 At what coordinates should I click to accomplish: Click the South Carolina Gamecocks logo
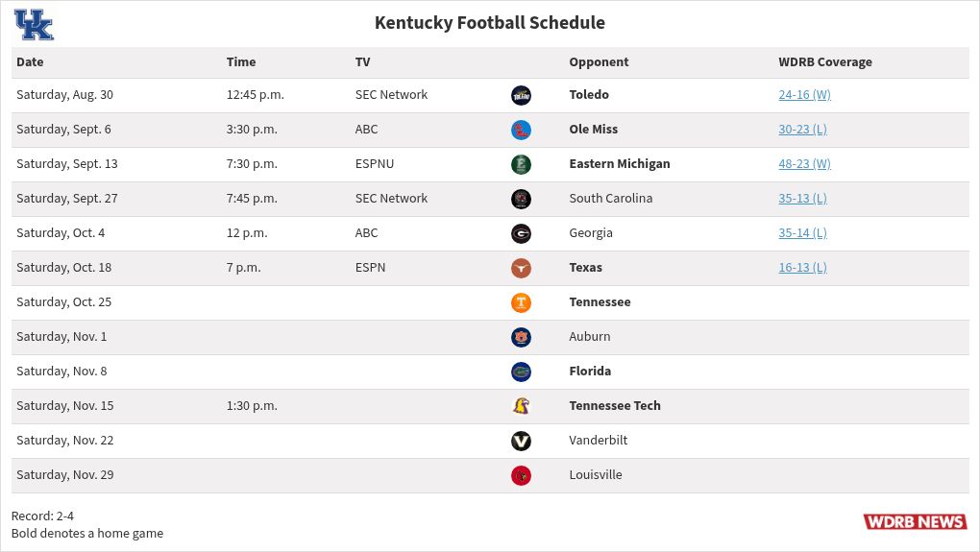coord(521,199)
